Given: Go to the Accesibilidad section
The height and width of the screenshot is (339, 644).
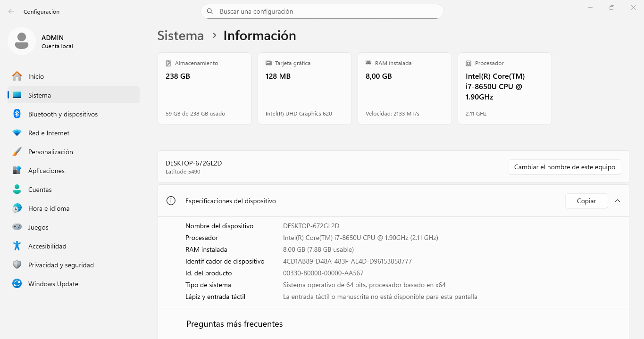Looking at the screenshot, I should click(x=47, y=246).
